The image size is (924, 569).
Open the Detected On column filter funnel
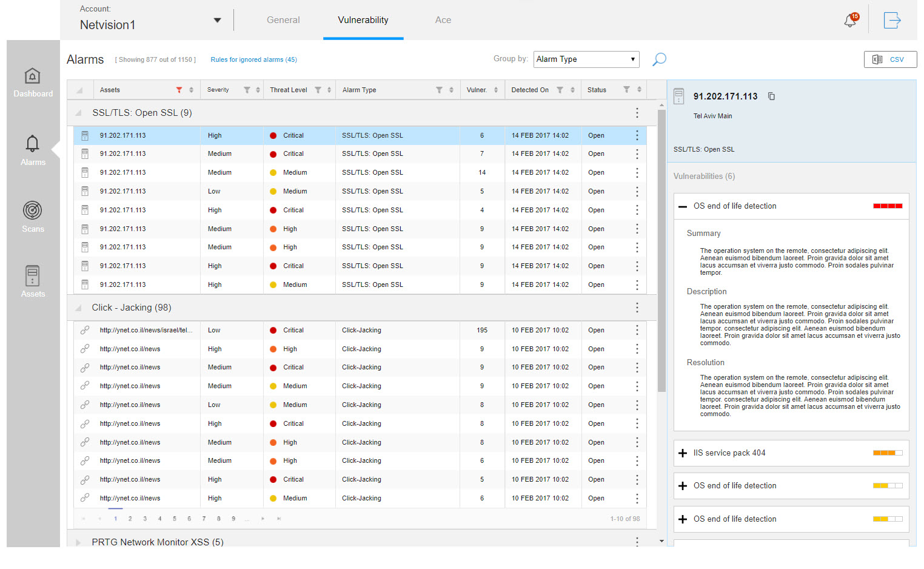pyautogui.click(x=560, y=90)
